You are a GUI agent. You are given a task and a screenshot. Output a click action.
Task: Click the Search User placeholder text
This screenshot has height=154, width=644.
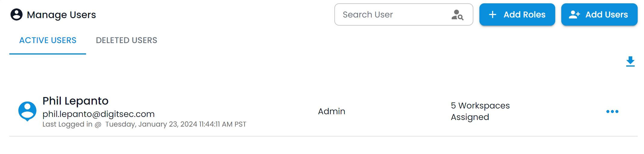(x=368, y=14)
